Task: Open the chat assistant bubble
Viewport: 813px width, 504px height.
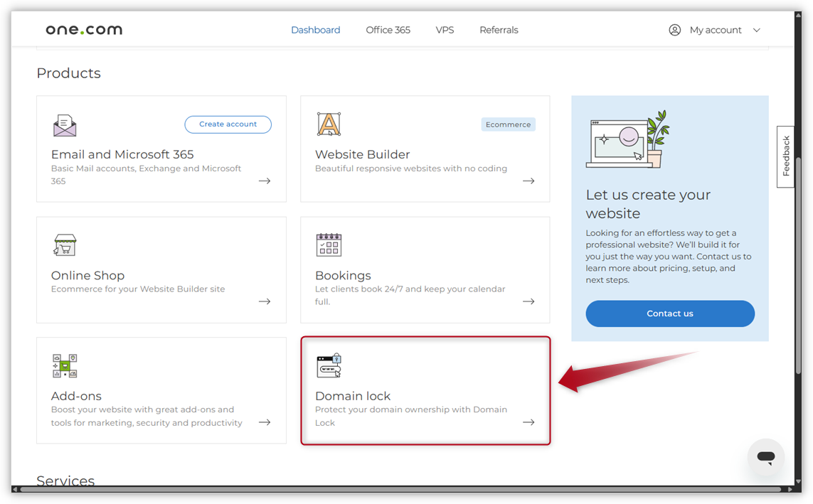Action: tap(765, 457)
